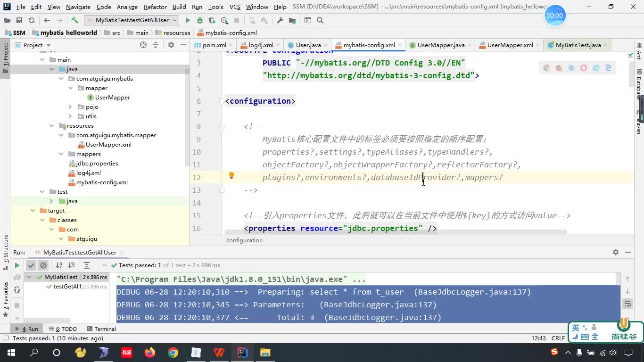The image size is (644, 362).
Task: Expand the pojo package in tree
Action: tap(70, 107)
